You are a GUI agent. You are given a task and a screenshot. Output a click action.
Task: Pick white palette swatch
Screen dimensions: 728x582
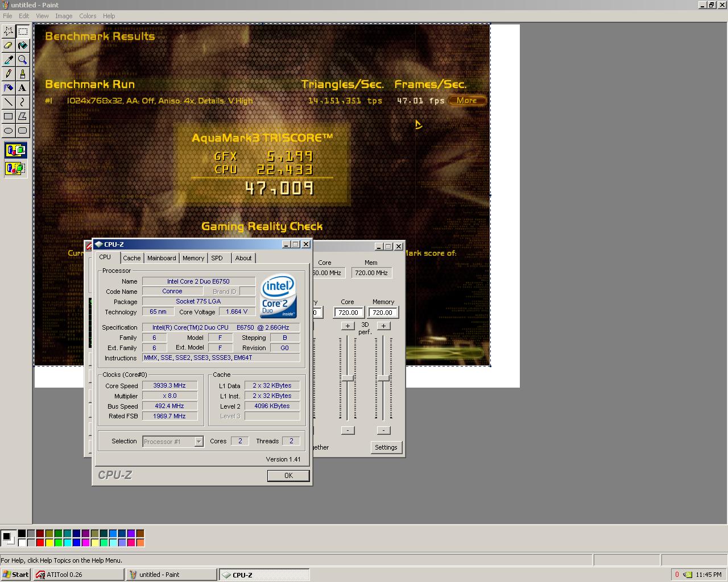tap(22, 542)
